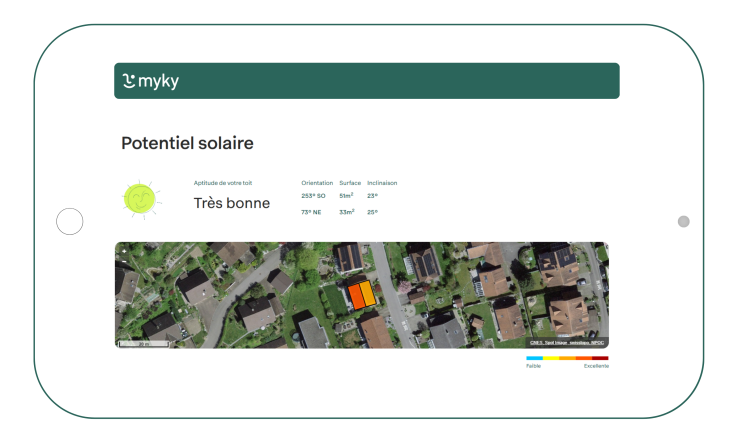Click the "Aptitude de votre toit" label
This screenshot has height=443, width=738.
(x=223, y=183)
